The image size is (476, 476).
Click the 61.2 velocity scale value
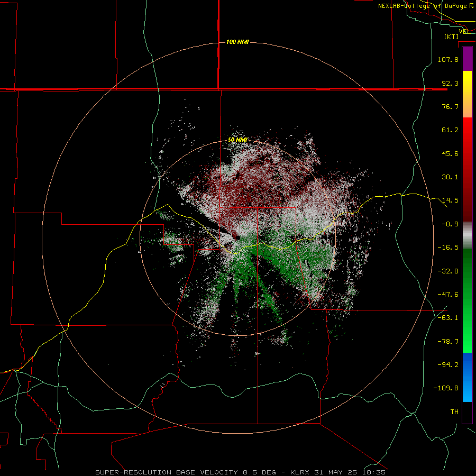click(x=450, y=130)
